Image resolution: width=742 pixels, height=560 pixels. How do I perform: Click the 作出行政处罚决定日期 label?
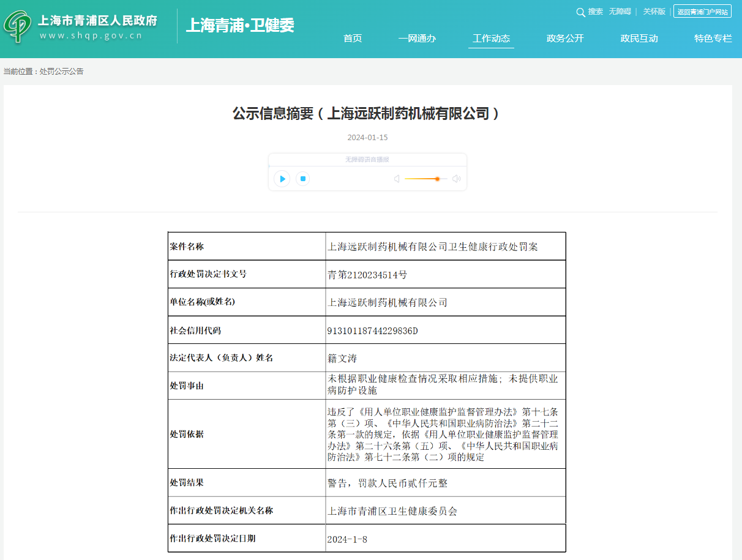click(212, 539)
